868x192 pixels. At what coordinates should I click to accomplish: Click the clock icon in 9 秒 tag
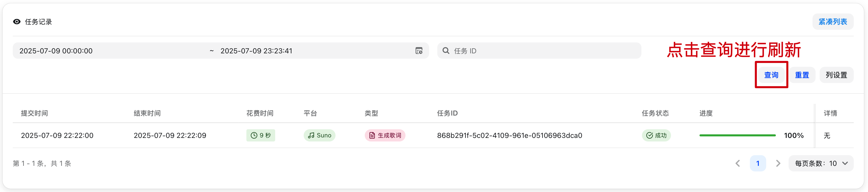coord(254,136)
